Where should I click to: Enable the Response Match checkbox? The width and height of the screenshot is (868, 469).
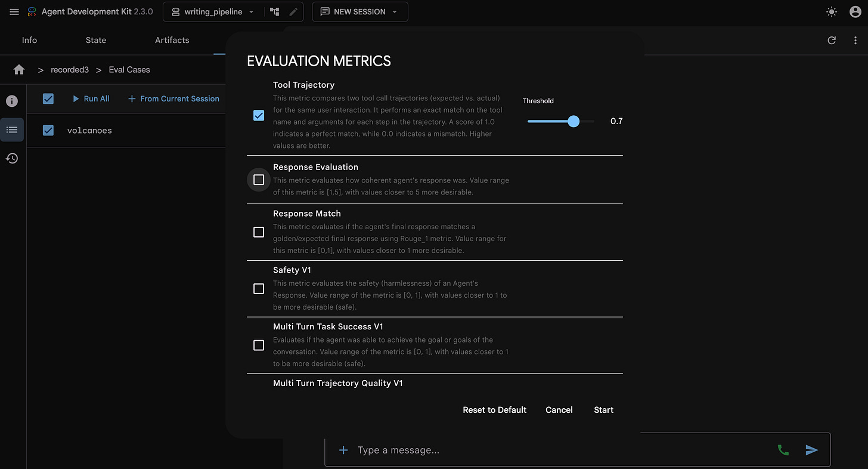tap(259, 232)
